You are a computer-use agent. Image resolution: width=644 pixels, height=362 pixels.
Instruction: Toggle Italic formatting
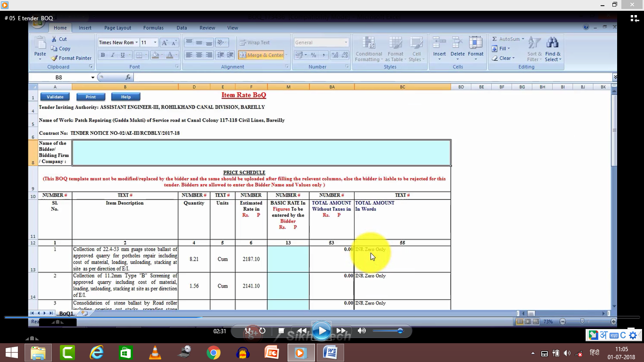click(x=113, y=55)
